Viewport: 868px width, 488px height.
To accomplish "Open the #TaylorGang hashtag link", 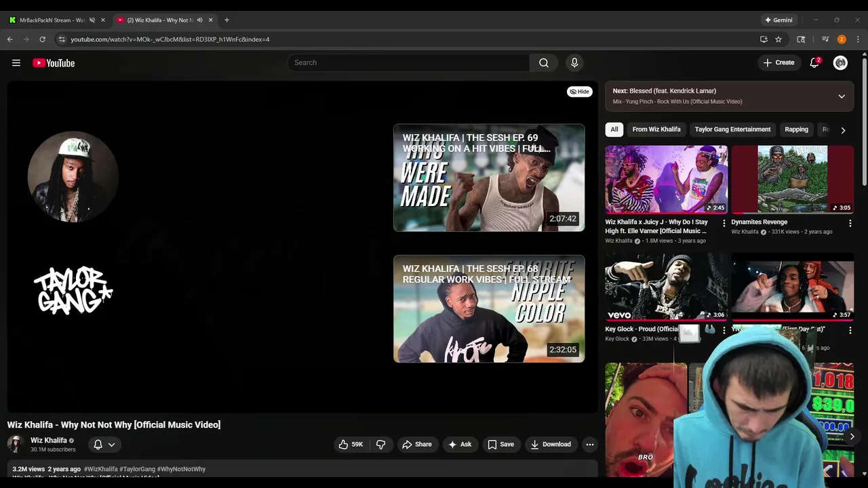I will pyautogui.click(x=137, y=469).
